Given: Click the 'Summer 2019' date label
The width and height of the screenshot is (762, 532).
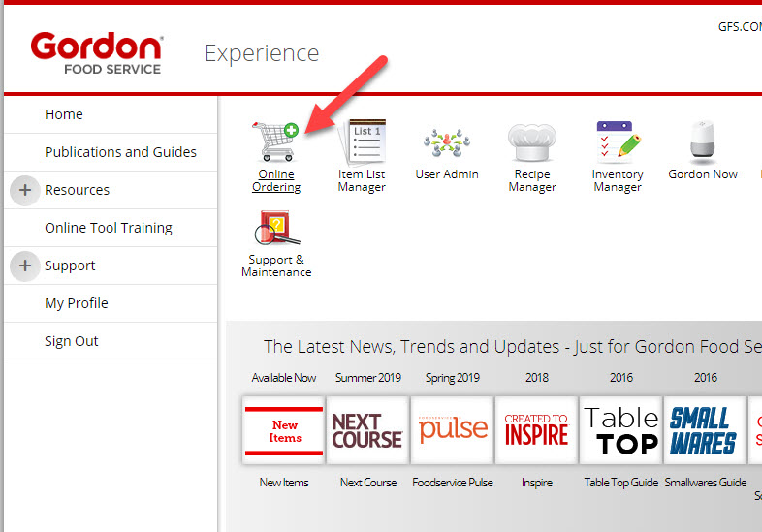Looking at the screenshot, I should 368,378.
